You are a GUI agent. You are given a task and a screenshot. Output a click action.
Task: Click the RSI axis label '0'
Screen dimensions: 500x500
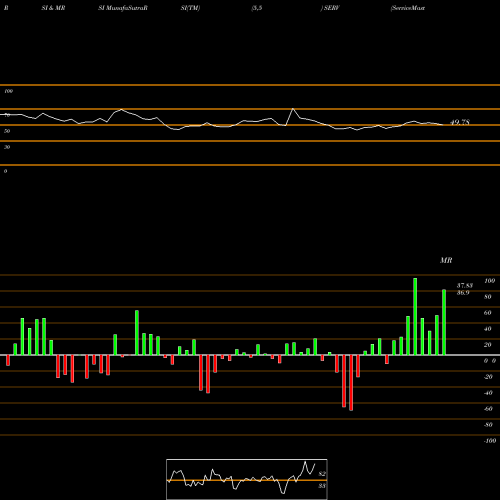5,171
